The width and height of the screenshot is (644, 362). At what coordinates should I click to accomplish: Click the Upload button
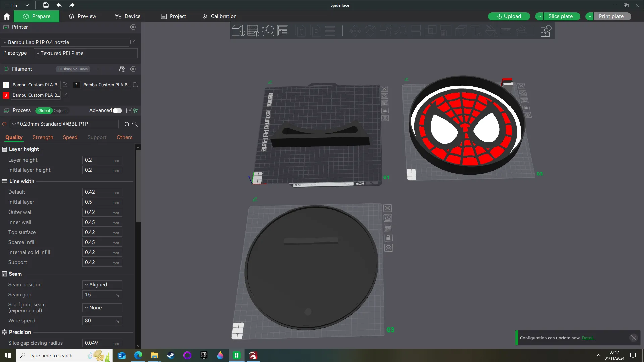click(x=509, y=16)
